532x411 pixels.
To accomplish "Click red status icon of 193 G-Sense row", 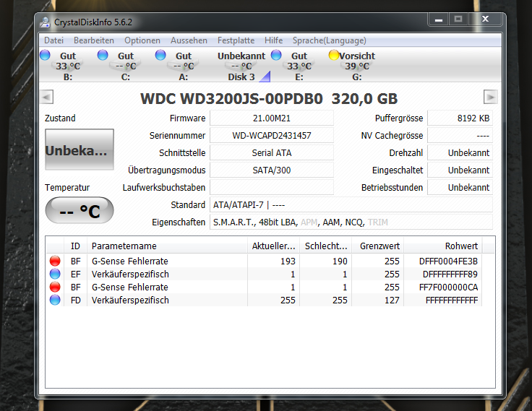I will pos(55,261).
